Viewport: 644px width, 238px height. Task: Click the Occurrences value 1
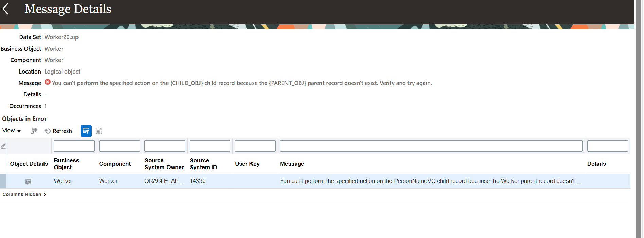(46, 106)
